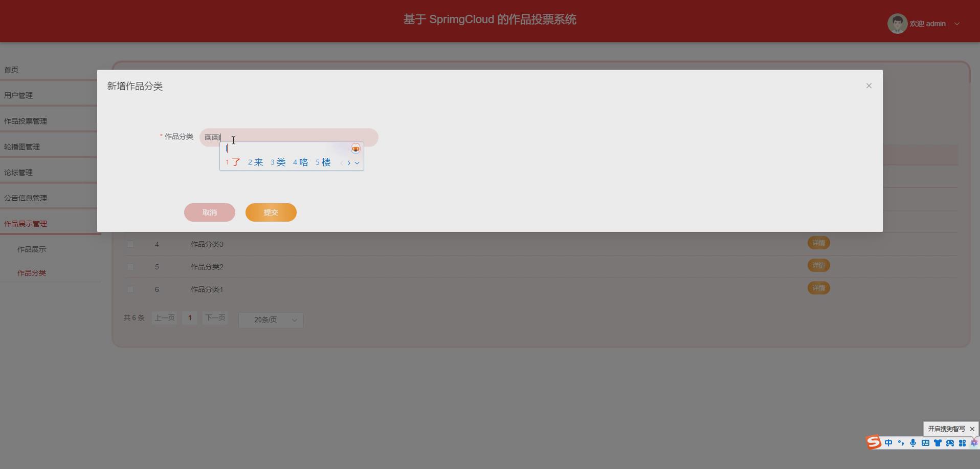Tick the checkbox for row 作品分类2
This screenshot has height=469, width=980.
(130, 267)
